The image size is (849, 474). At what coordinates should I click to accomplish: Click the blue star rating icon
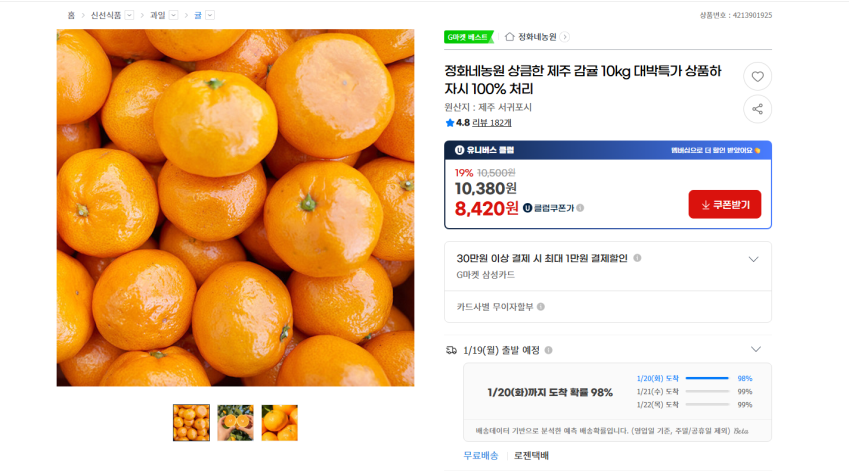[x=450, y=123]
